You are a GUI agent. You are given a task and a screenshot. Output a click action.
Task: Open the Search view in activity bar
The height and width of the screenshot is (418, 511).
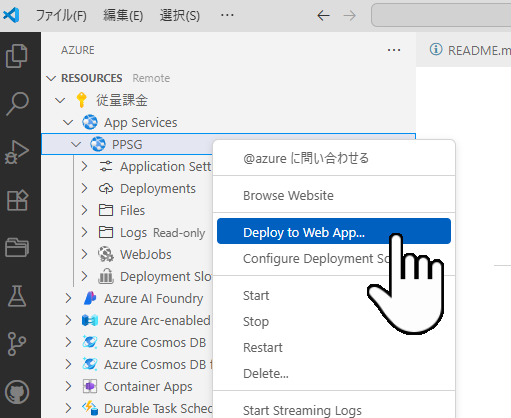tap(17, 104)
